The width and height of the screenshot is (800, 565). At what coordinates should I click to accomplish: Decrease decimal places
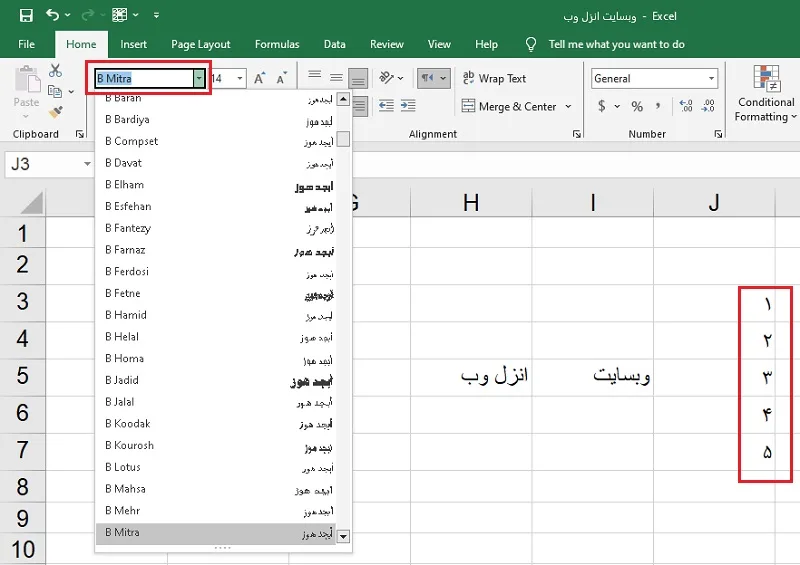(708, 106)
